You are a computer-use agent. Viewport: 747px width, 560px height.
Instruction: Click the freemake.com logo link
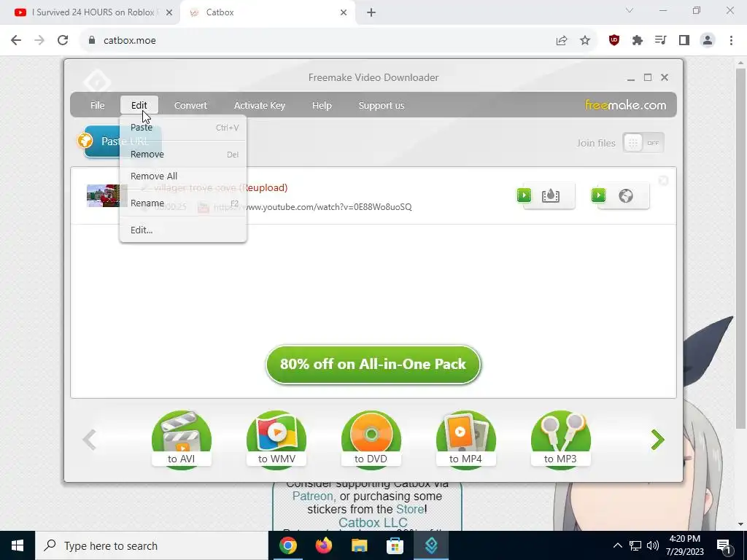pyautogui.click(x=625, y=105)
